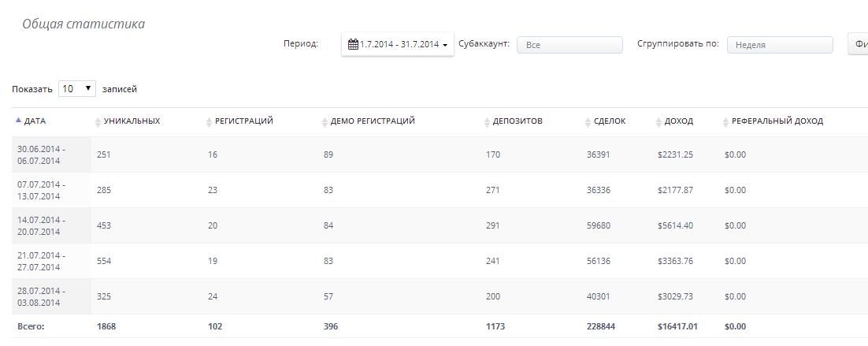Open the group-by selector showing Неделя
The height and width of the screenshot is (346, 868).
[x=779, y=45]
